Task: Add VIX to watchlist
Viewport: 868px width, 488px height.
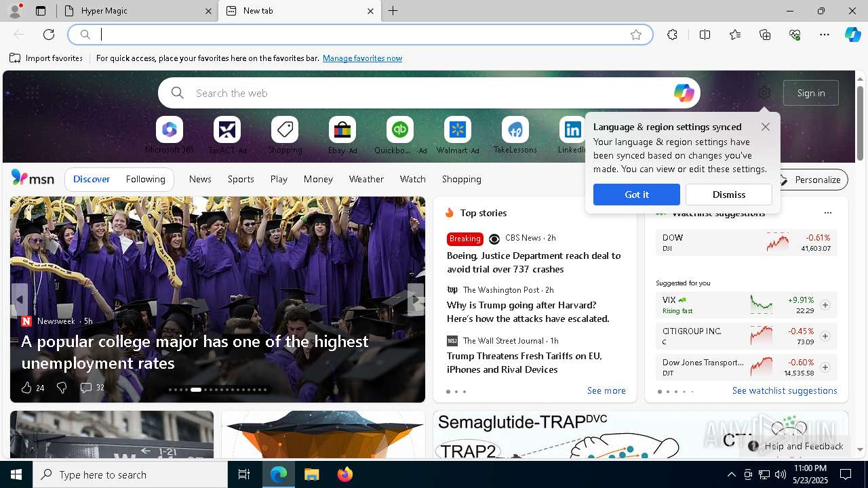Action: [x=825, y=305]
